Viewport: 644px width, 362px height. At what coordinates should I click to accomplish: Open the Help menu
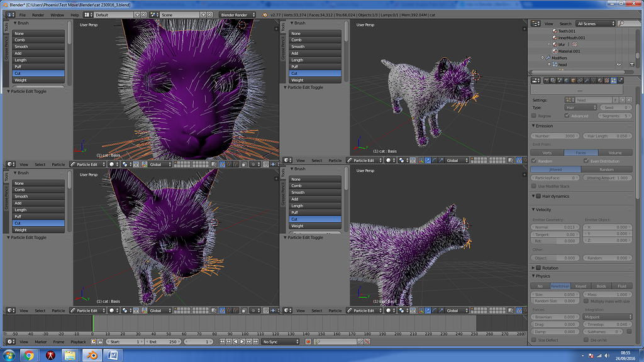tap(74, 15)
